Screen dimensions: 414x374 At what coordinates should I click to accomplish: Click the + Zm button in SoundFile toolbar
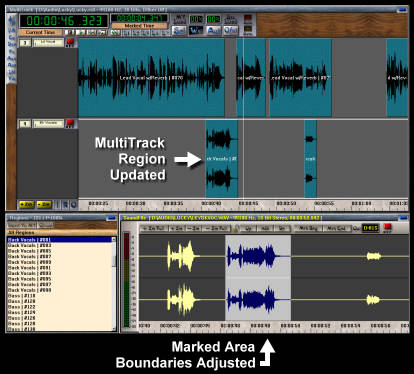(176, 228)
